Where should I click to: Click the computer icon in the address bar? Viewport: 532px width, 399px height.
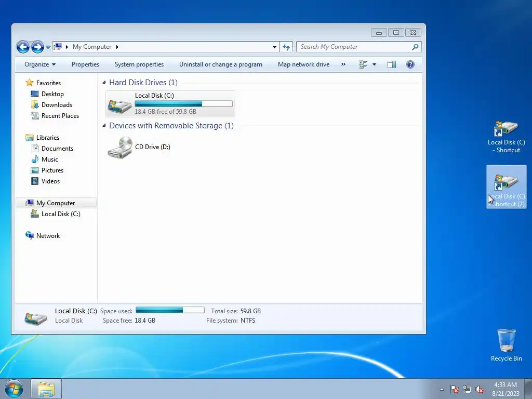(58, 46)
